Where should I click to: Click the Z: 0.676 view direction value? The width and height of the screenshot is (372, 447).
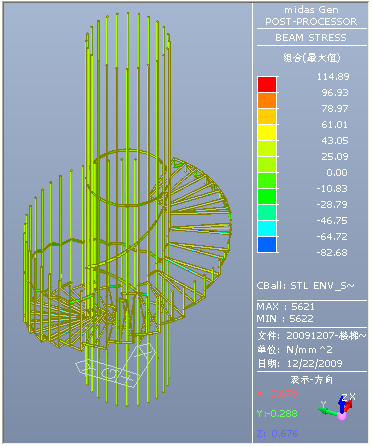(x=277, y=433)
